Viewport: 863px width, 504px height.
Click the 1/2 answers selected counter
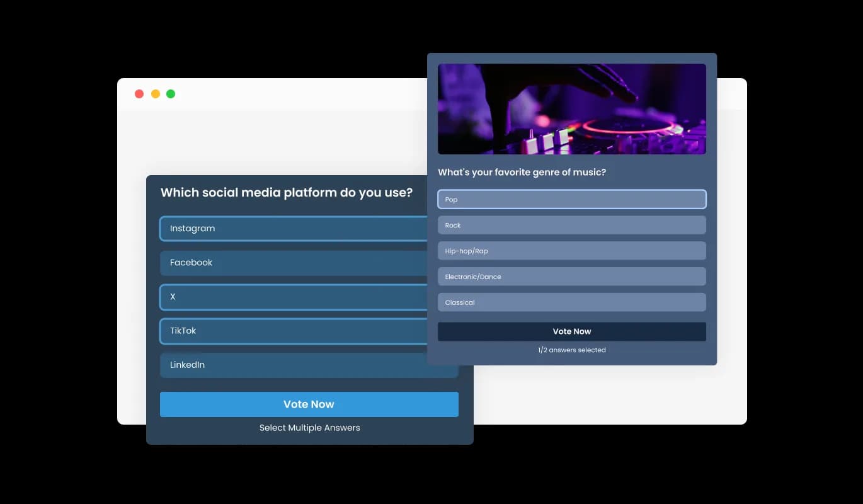[571, 350]
